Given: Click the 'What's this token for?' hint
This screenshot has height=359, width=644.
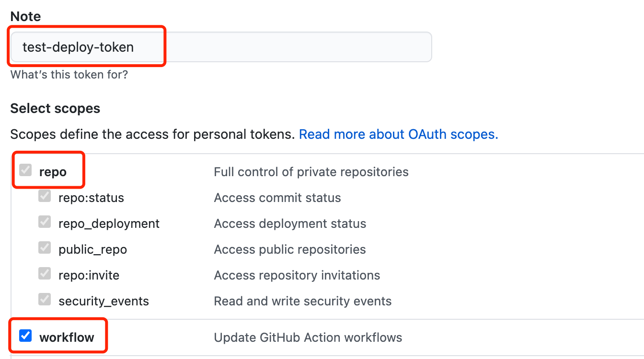Looking at the screenshot, I should click(x=69, y=75).
